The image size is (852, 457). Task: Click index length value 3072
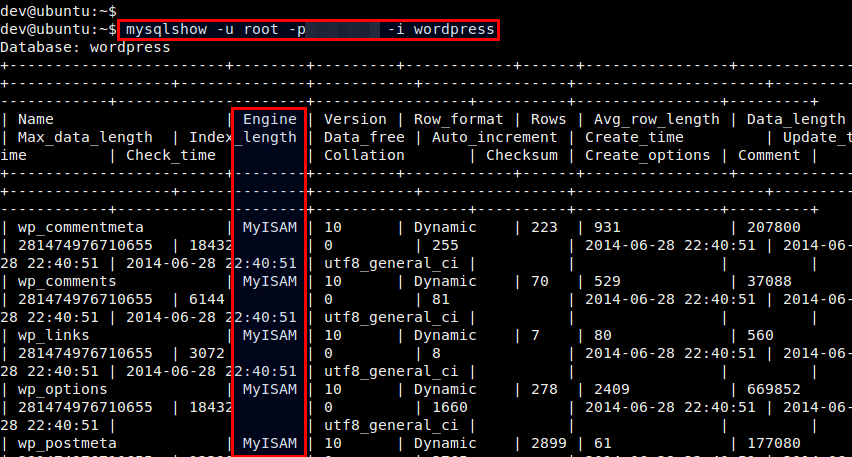click(x=206, y=353)
